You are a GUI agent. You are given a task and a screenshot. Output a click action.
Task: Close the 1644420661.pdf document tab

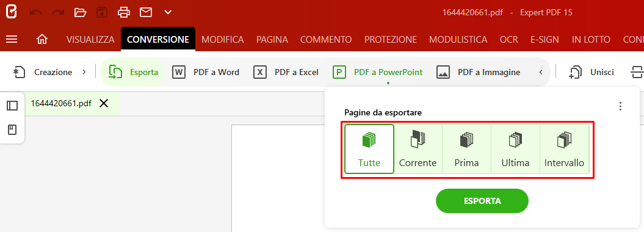pos(104,103)
